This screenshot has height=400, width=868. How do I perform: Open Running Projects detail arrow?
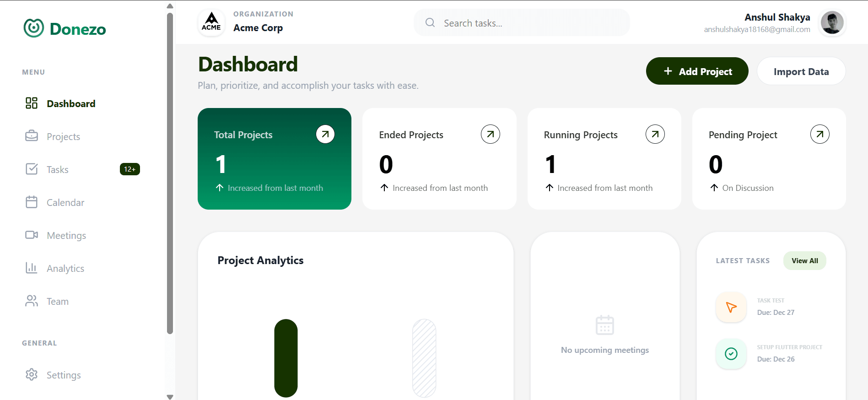pos(655,134)
